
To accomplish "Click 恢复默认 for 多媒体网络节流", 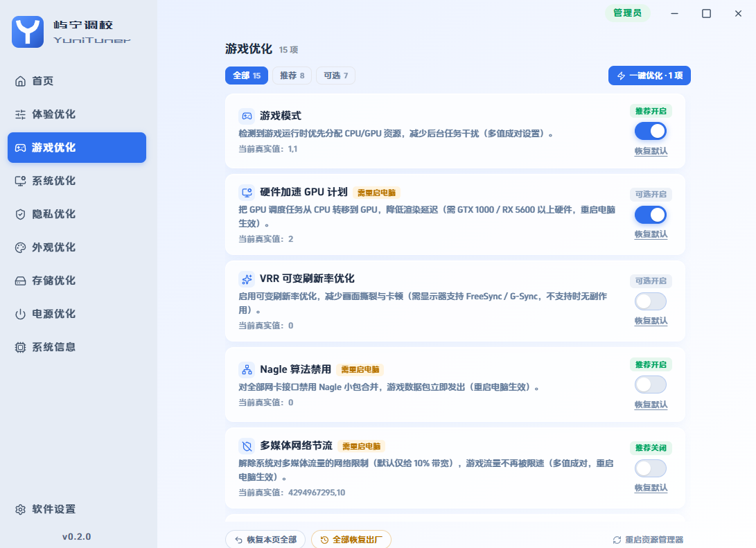I will click(651, 488).
